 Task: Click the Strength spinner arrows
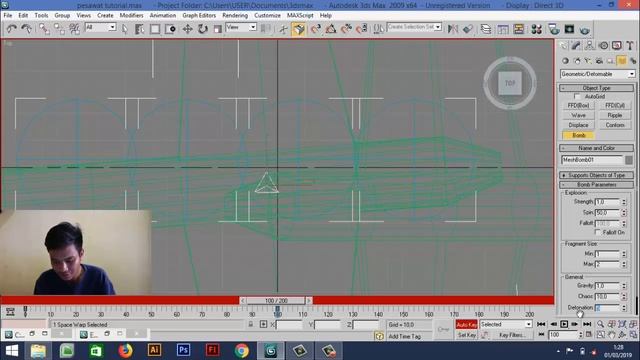624,202
